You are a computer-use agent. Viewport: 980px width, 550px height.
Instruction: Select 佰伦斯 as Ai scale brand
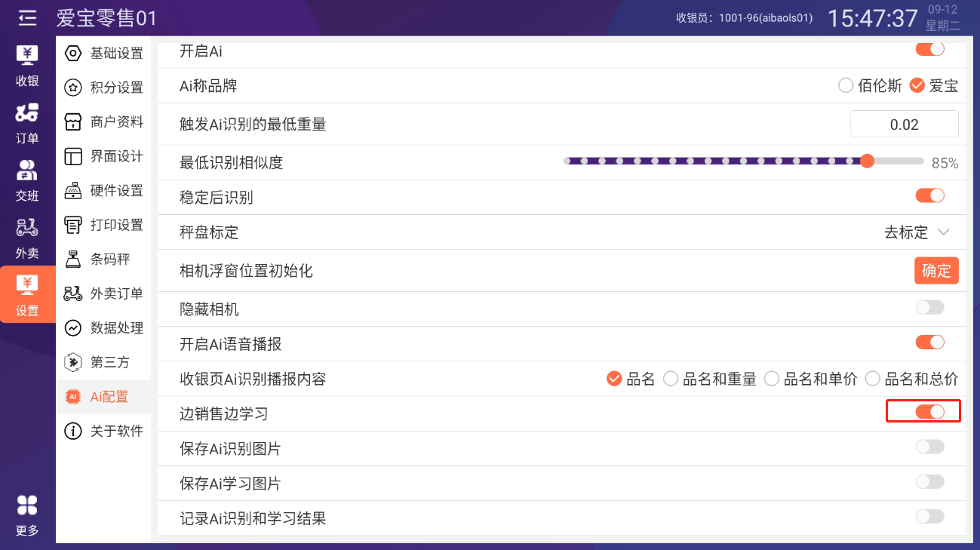click(870, 86)
